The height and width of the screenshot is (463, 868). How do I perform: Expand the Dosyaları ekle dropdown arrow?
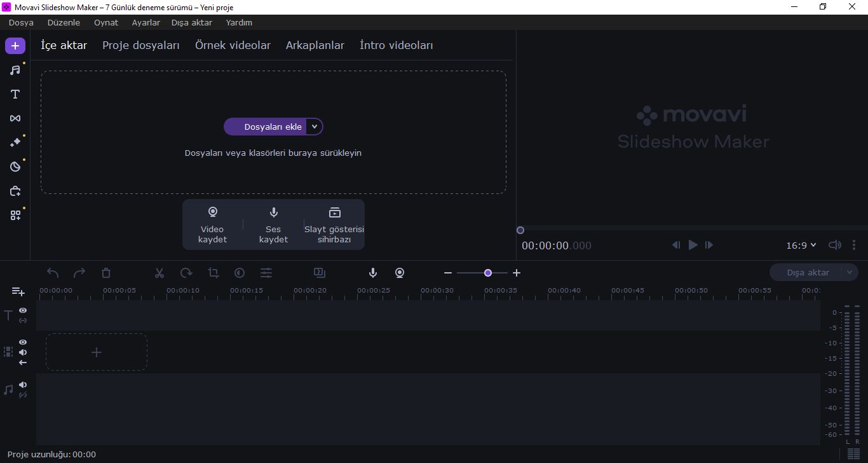click(315, 127)
